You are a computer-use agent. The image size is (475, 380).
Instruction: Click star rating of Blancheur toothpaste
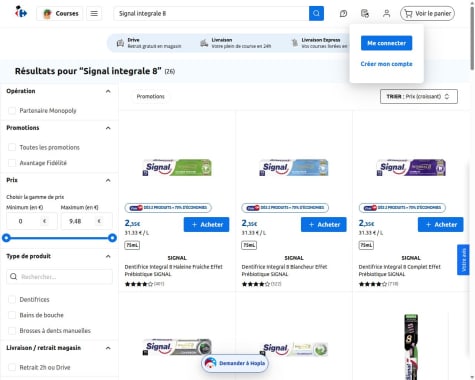[x=256, y=284]
